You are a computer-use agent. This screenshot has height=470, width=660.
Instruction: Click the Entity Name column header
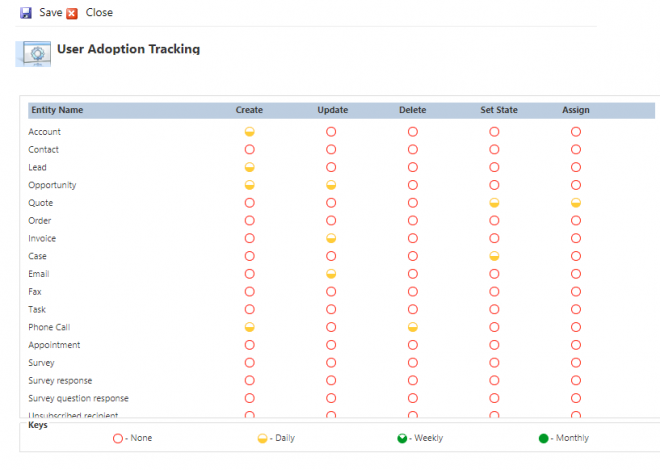point(56,110)
